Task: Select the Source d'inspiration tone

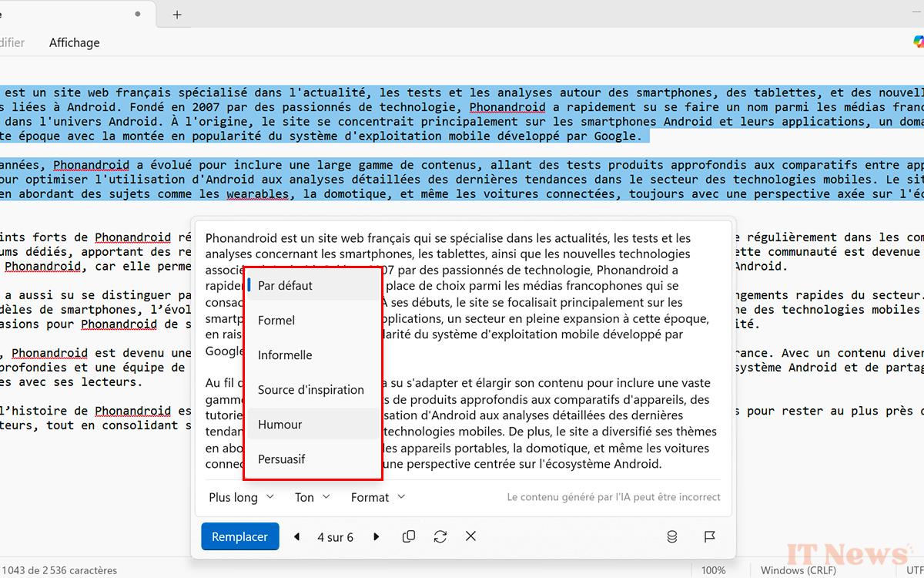Action: (313, 389)
